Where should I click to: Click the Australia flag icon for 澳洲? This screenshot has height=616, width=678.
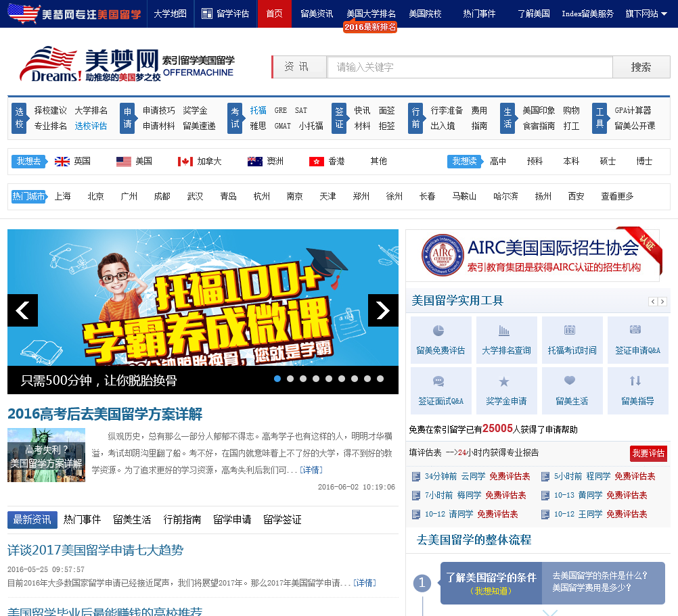[x=254, y=162]
